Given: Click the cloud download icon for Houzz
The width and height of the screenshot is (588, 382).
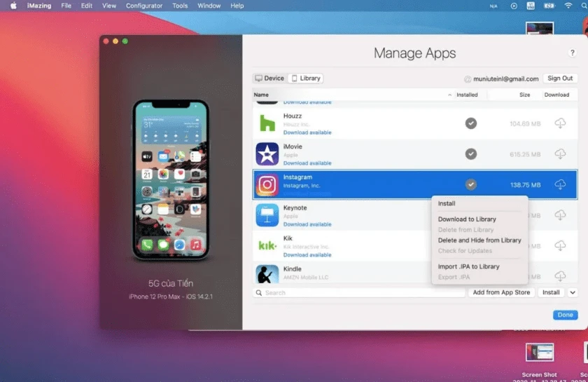Looking at the screenshot, I should point(560,123).
